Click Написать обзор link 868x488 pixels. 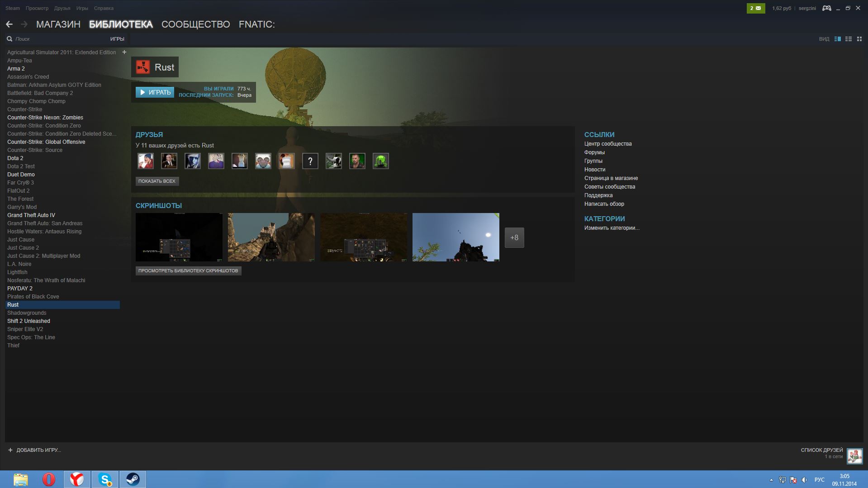click(604, 204)
